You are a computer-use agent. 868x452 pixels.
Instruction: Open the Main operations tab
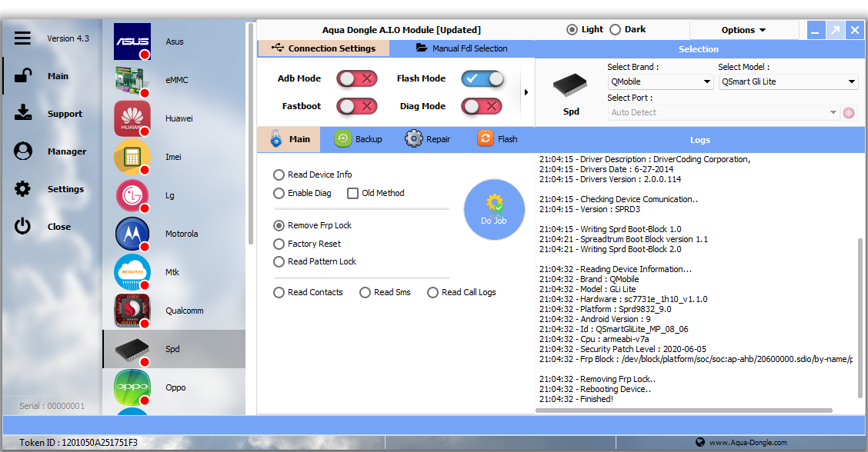pyautogui.click(x=289, y=139)
